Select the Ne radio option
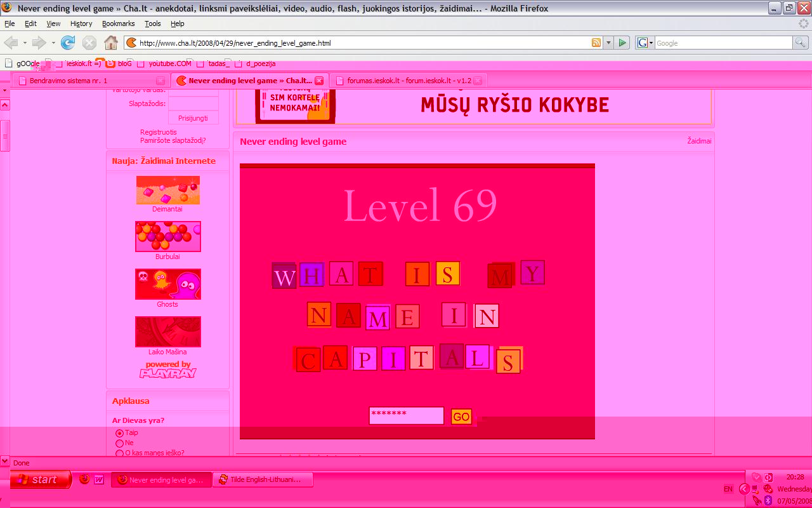The height and width of the screenshot is (508, 812). pyautogui.click(x=119, y=443)
